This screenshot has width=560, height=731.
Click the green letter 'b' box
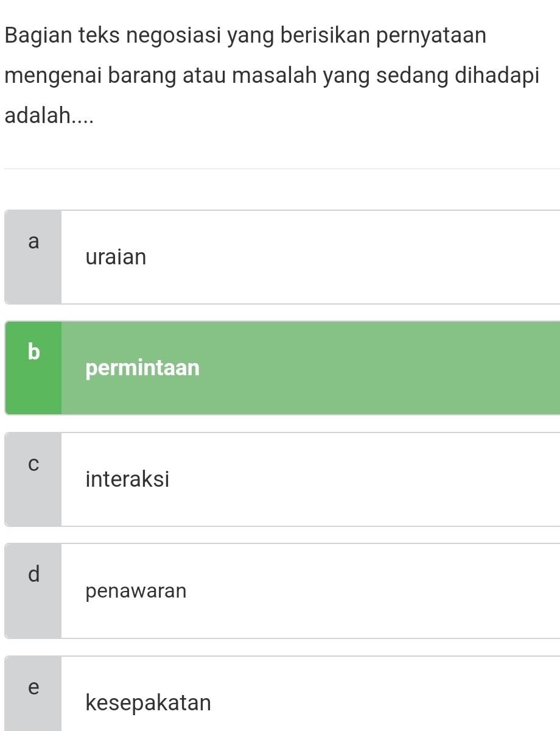click(x=33, y=368)
